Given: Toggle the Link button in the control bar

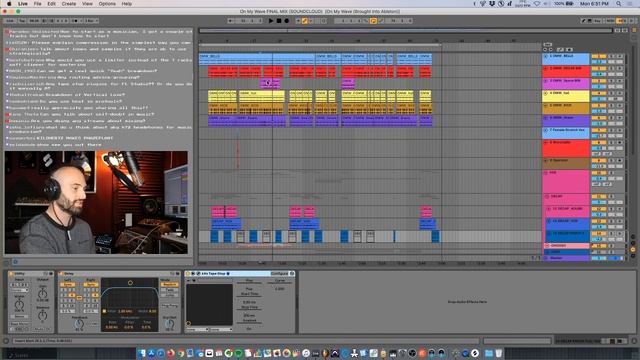Looking at the screenshot, I should (x=10, y=20).
